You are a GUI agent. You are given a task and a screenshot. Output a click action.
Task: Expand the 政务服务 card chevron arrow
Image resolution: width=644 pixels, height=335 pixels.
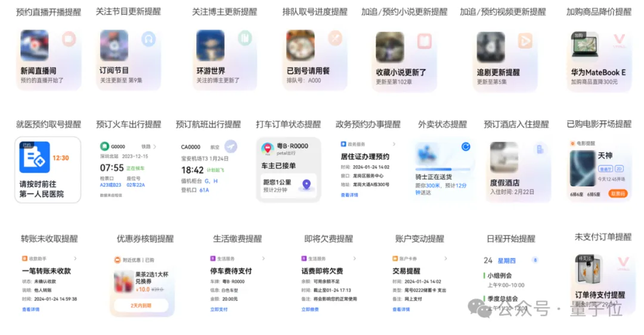394,145
